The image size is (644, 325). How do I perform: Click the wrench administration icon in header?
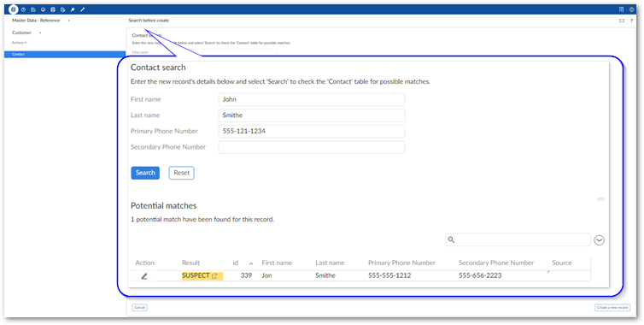pyautogui.click(x=83, y=9)
